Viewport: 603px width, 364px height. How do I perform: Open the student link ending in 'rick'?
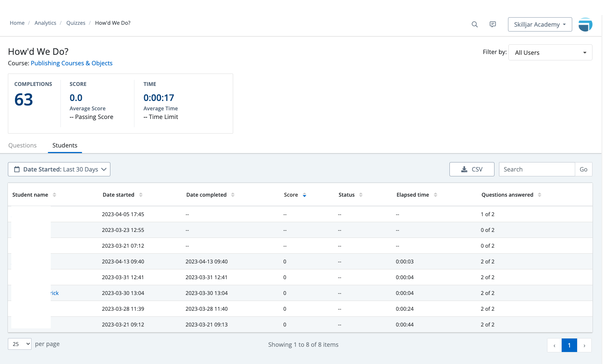(55, 293)
